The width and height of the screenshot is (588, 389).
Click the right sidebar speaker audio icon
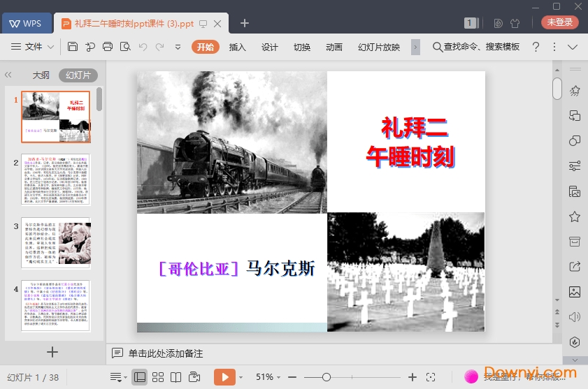coord(575,316)
